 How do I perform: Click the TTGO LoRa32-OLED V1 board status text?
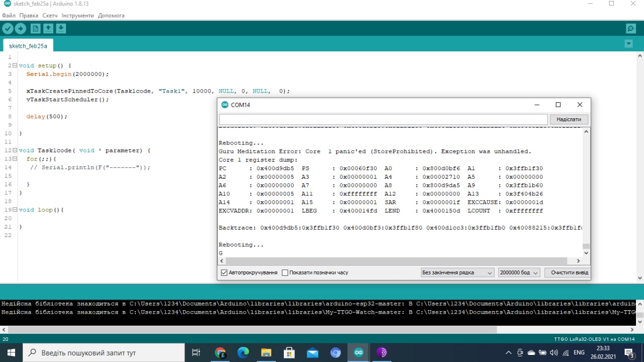[594, 339]
